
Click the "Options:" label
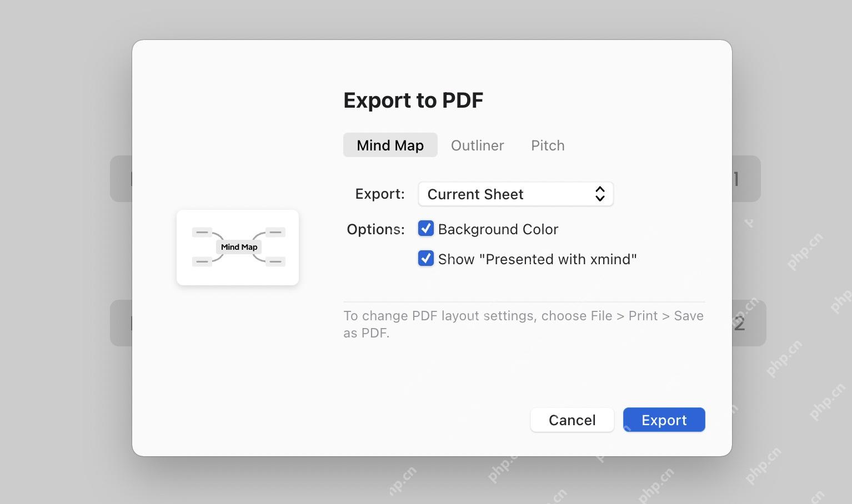[x=375, y=229]
